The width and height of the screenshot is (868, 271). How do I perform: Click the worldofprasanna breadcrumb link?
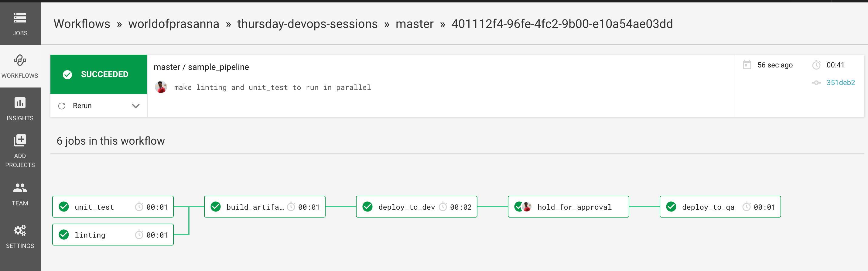click(x=174, y=24)
